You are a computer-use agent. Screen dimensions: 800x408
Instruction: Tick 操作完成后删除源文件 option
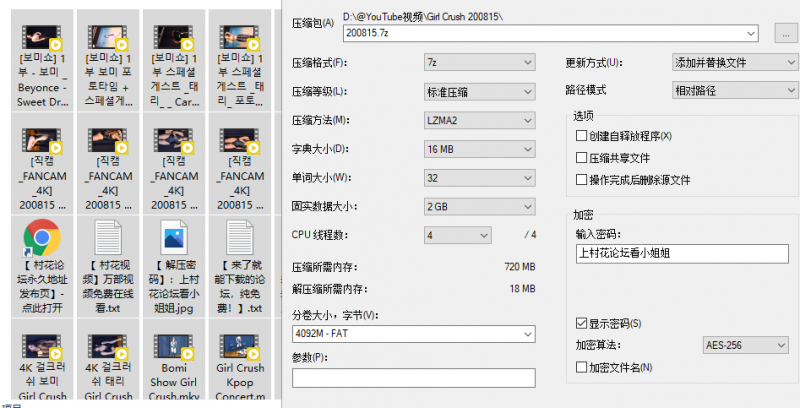point(582,180)
